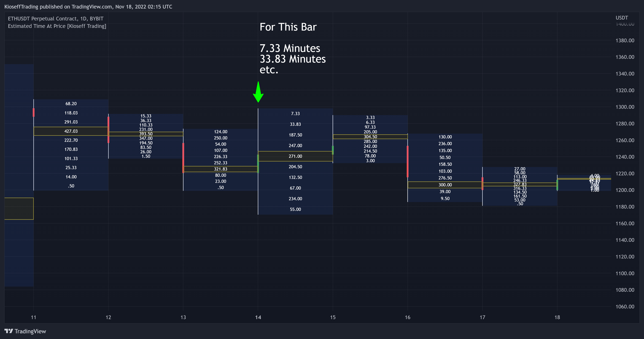Click the highlighted 321.83 time value
This screenshot has height=339, width=644.
pos(221,169)
